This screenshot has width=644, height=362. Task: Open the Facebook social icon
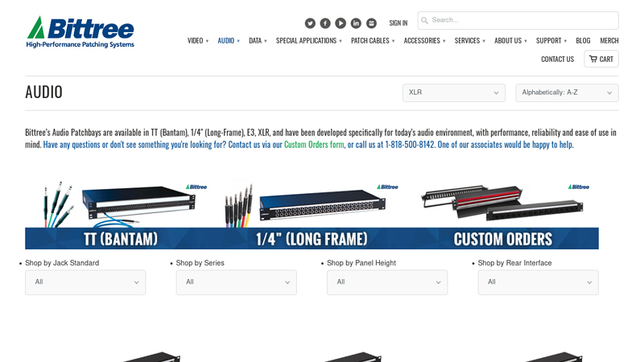tap(325, 23)
